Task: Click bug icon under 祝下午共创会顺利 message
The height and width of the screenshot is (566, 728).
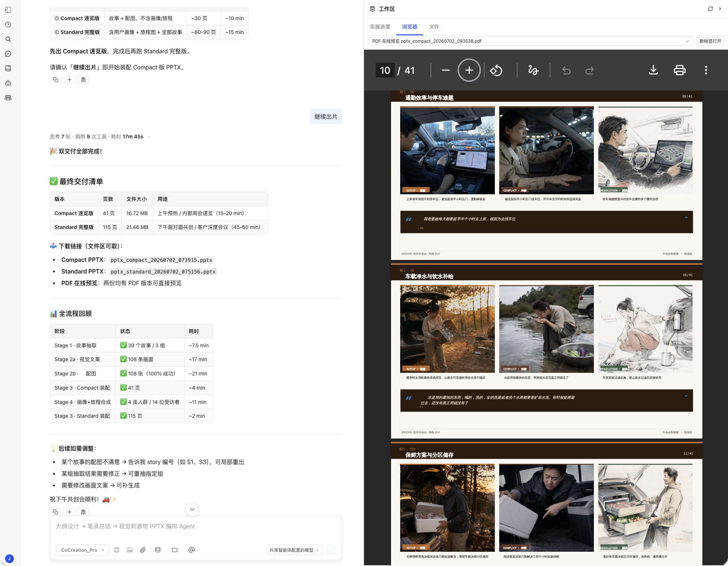Action: tap(83, 512)
